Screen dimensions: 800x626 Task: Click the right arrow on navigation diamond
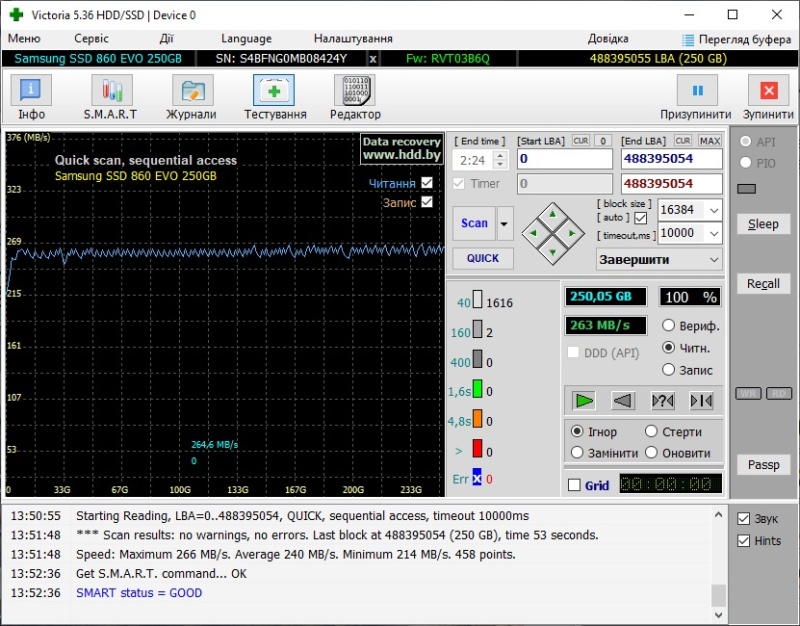[x=572, y=233]
